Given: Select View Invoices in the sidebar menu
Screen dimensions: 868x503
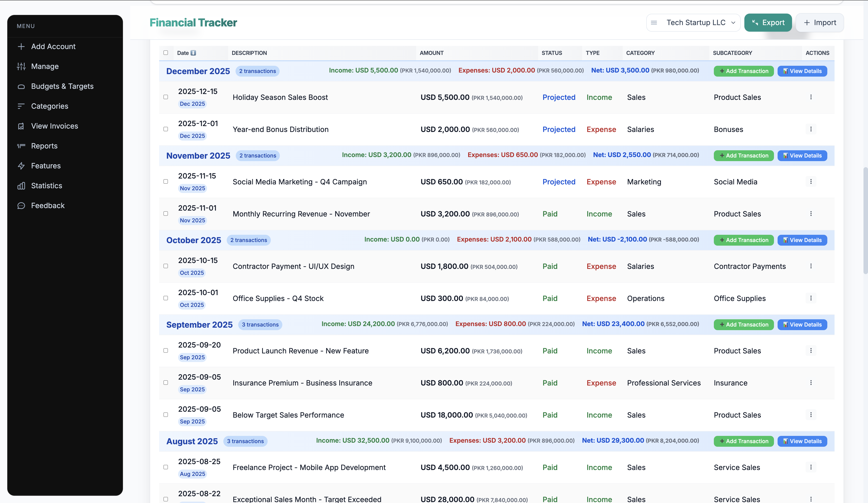Looking at the screenshot, I should coord(21,126).
